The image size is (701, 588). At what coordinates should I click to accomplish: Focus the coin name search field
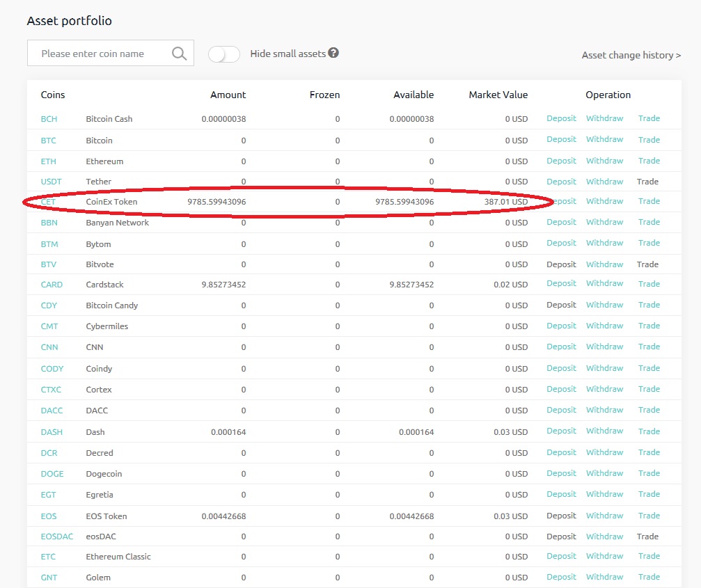pyautogui.click(x=111, y=53)
